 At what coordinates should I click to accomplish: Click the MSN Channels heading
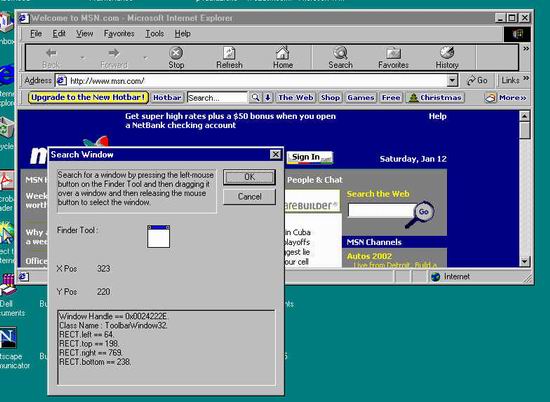click(x=374, y=242)
